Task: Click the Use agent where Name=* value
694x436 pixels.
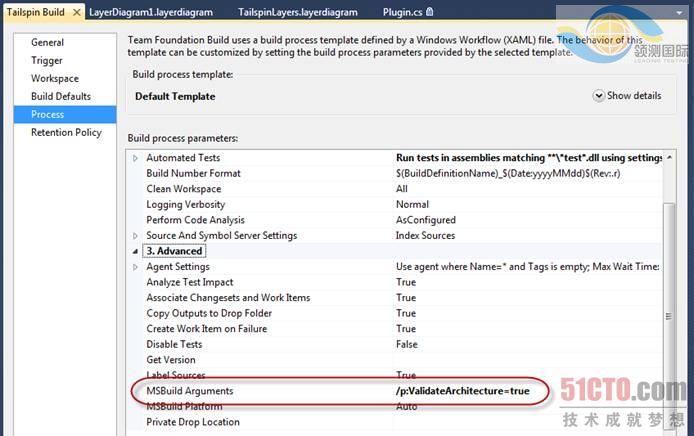Action: pos(528,267)
